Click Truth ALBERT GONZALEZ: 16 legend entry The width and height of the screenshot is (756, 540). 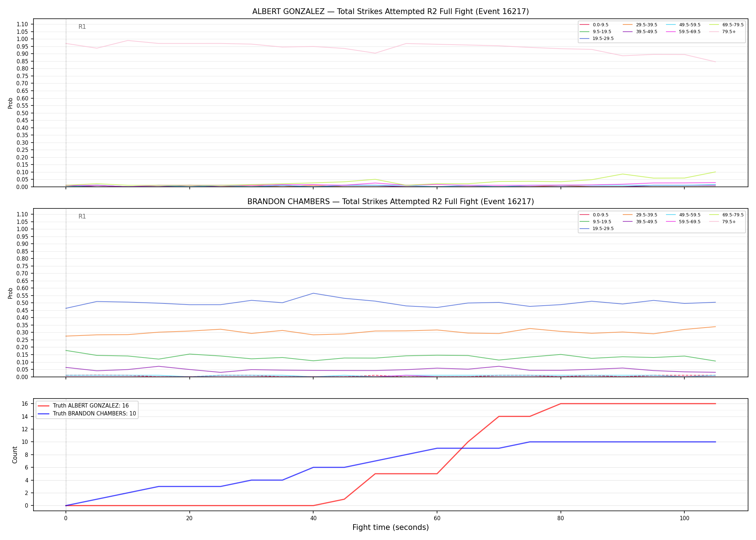click(83, 406)
